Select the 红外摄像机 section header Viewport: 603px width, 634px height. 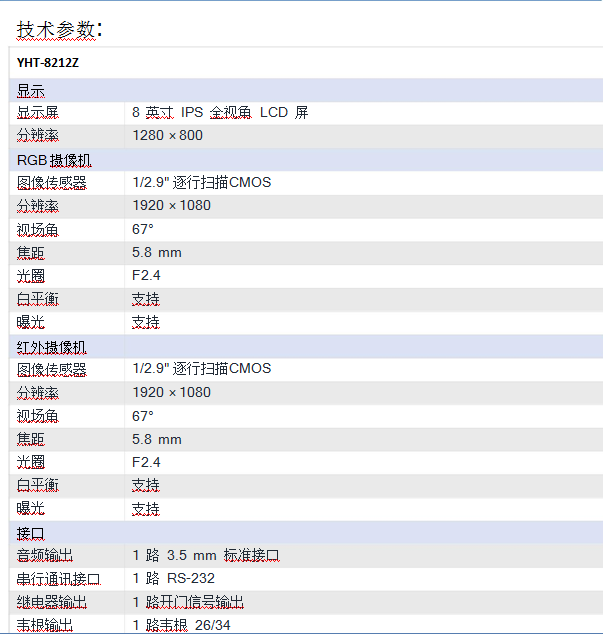click(x=52, y=347)
